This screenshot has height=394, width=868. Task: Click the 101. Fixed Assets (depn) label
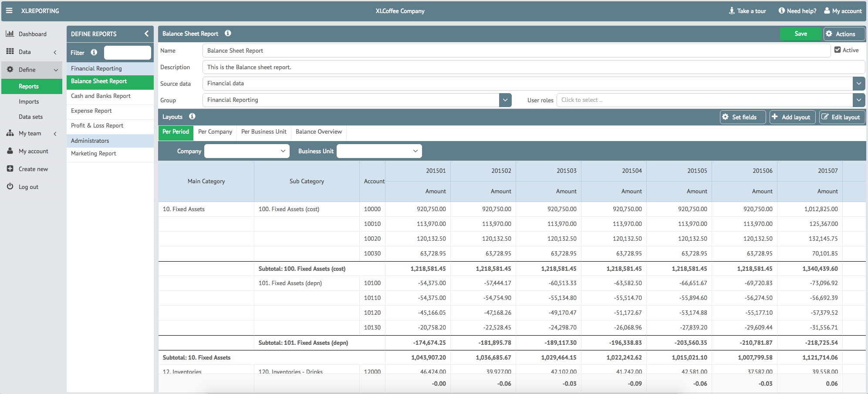(290, 283)
